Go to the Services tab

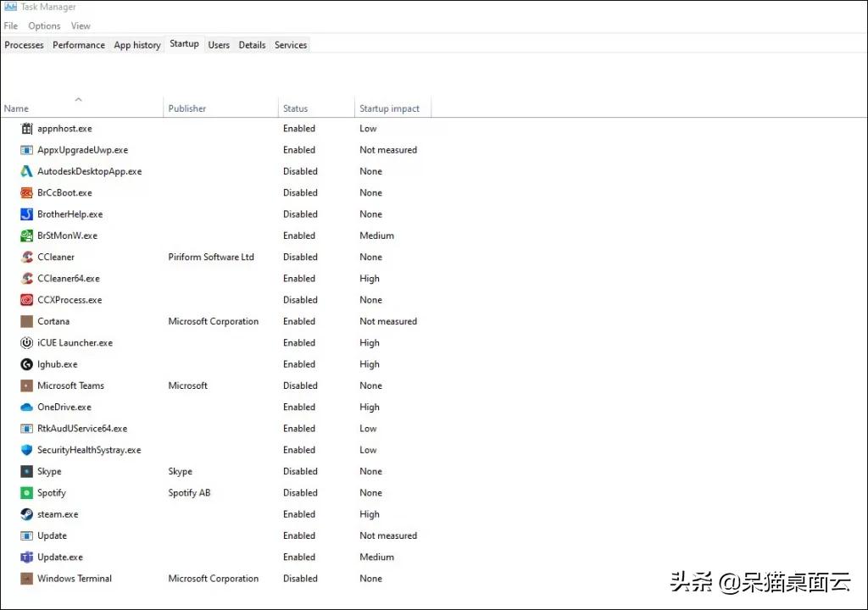[x=291, y=45]
